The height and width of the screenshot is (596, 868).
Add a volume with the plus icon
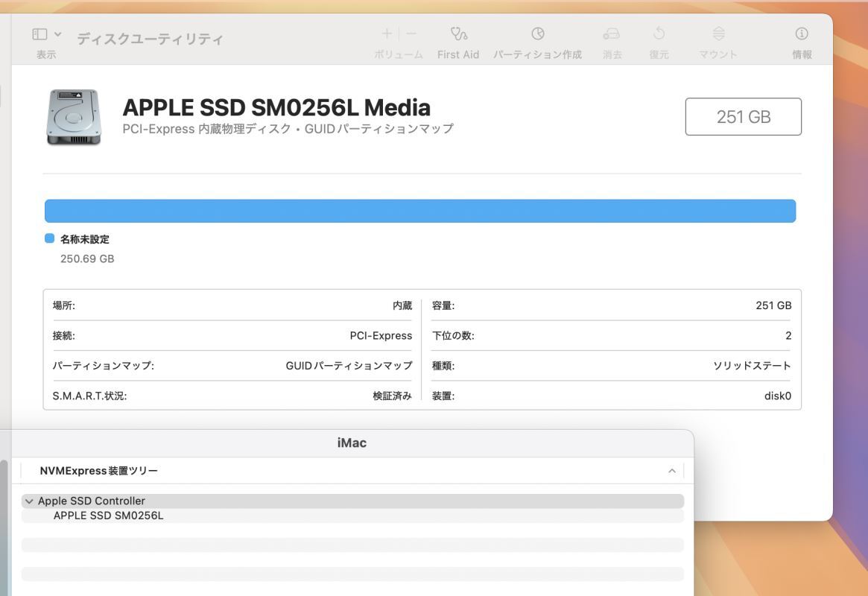point(387,34)
